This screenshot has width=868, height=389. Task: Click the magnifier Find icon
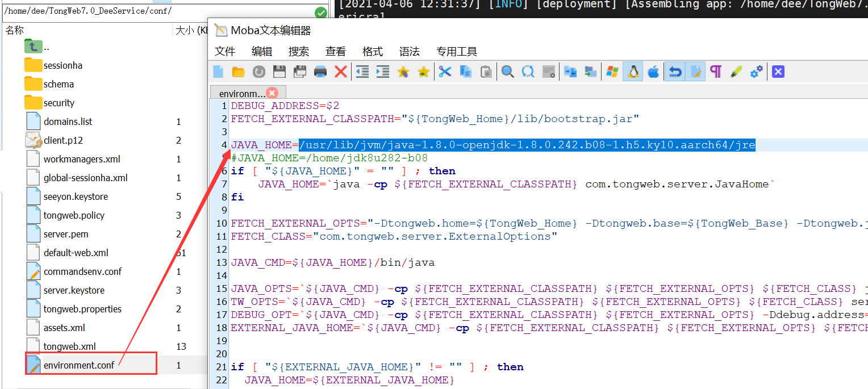(x=507, y=72)
